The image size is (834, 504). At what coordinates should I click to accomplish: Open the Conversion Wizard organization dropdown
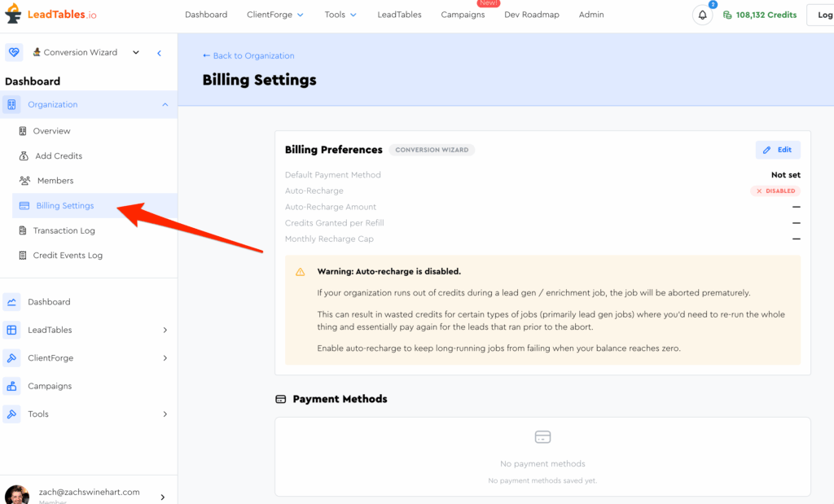[x=86, y=52]
